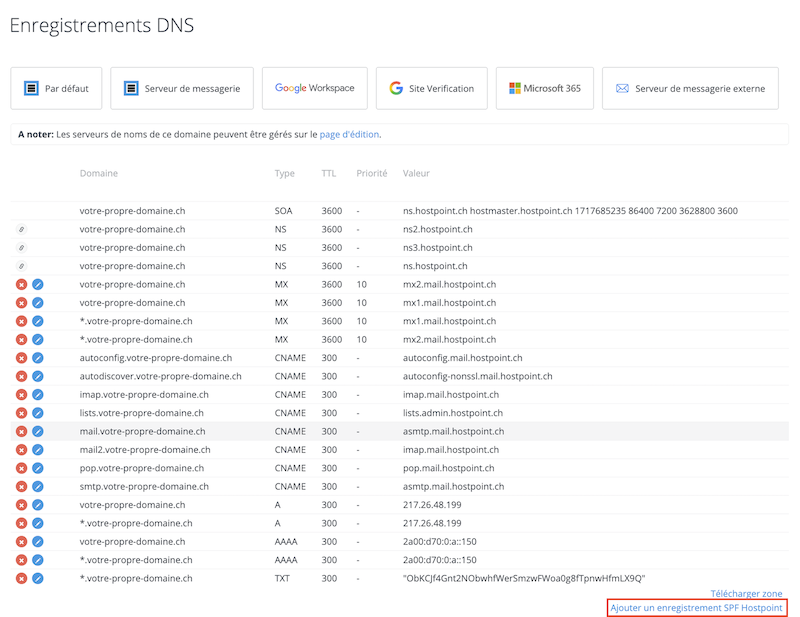Open the editor for the lists.votre-propre-domaine.ch record
Screen dimensions: 800x617
click(x=38, y=413)
